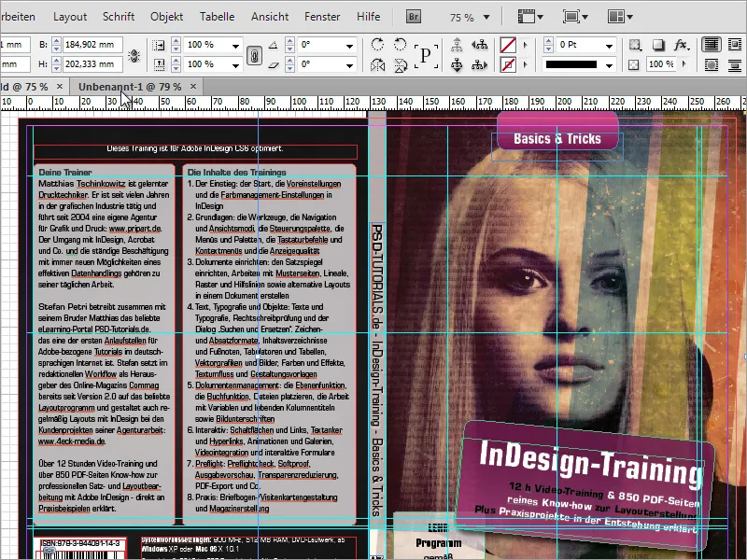Expand the fill swatch flyout arrow
The height and width of the screenshot is (560, 747).
[526, 45]
